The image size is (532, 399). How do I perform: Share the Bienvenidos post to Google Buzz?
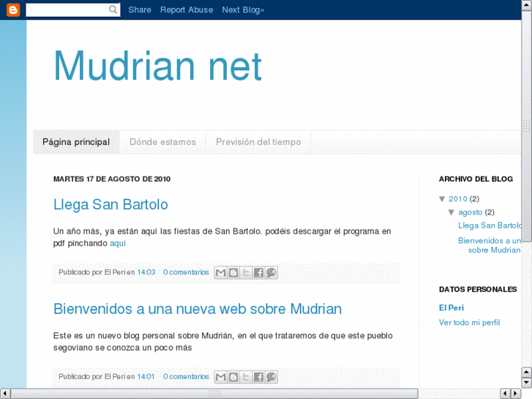click(271, 377)
